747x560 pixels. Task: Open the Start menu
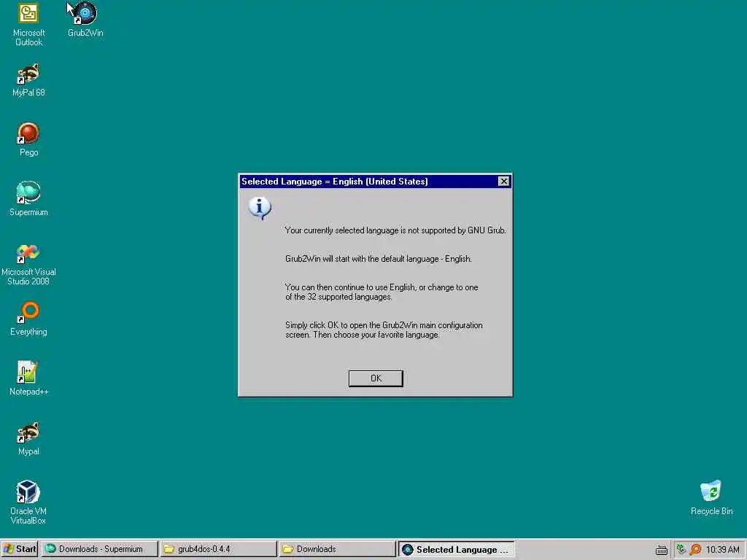pyautogui.click(x=20, y=549)
